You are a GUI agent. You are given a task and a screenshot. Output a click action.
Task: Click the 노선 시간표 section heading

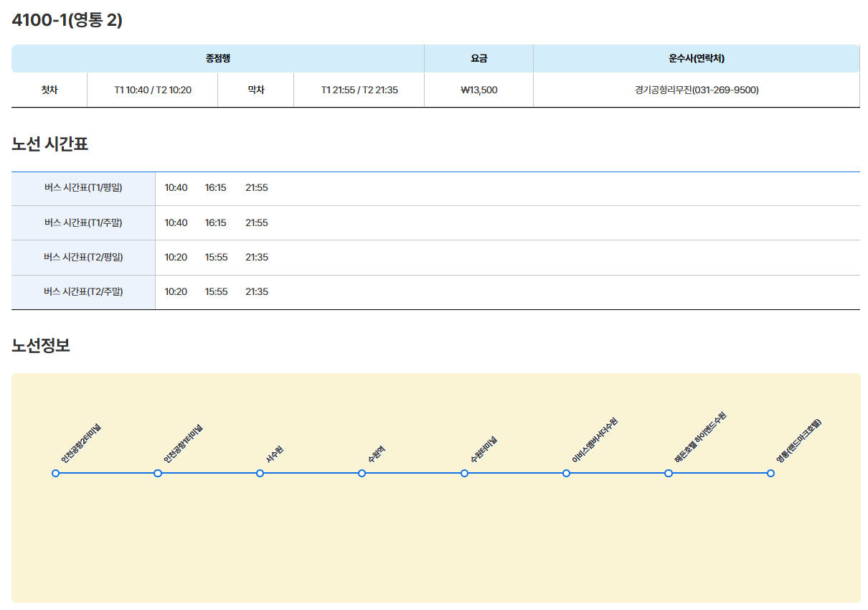[x=49, y=144]
